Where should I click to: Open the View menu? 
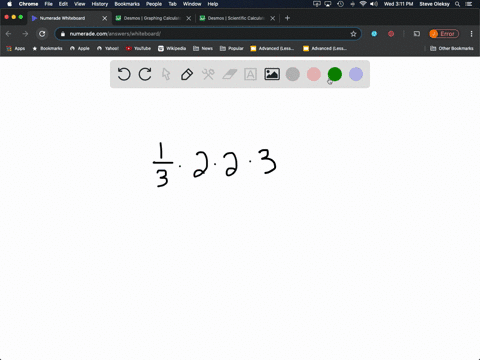80,4
